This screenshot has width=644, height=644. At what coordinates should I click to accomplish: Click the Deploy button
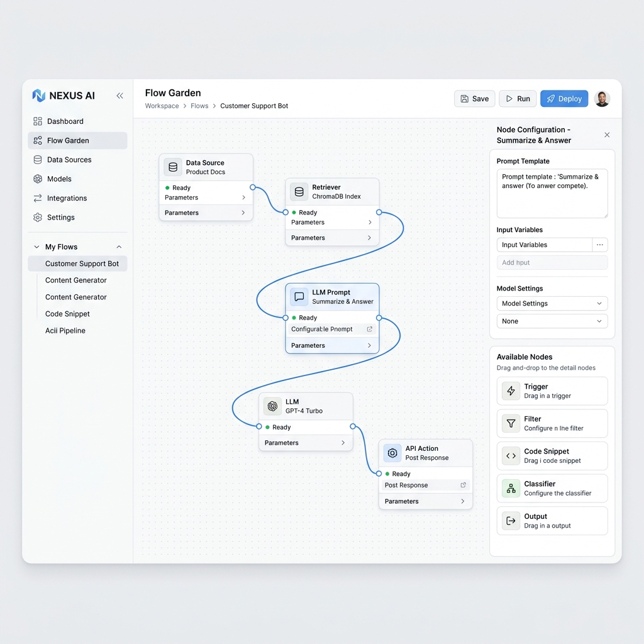click(x=563, y=99)
